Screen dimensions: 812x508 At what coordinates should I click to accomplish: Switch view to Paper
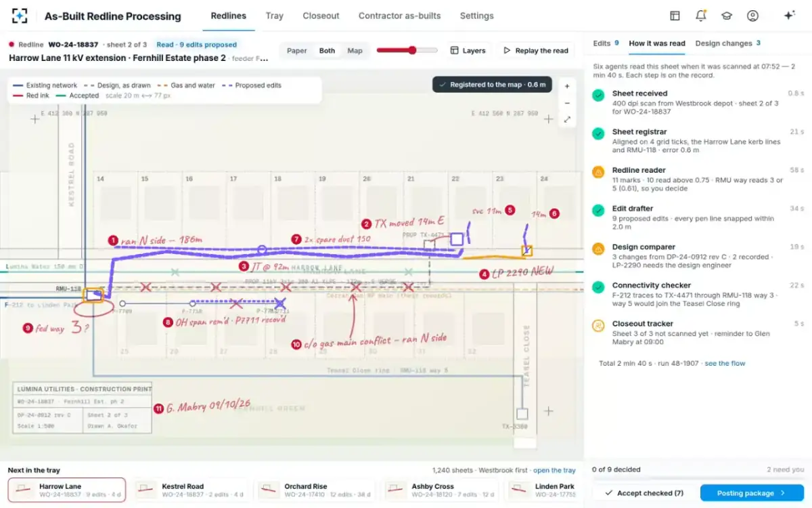[x=297, y=51]
